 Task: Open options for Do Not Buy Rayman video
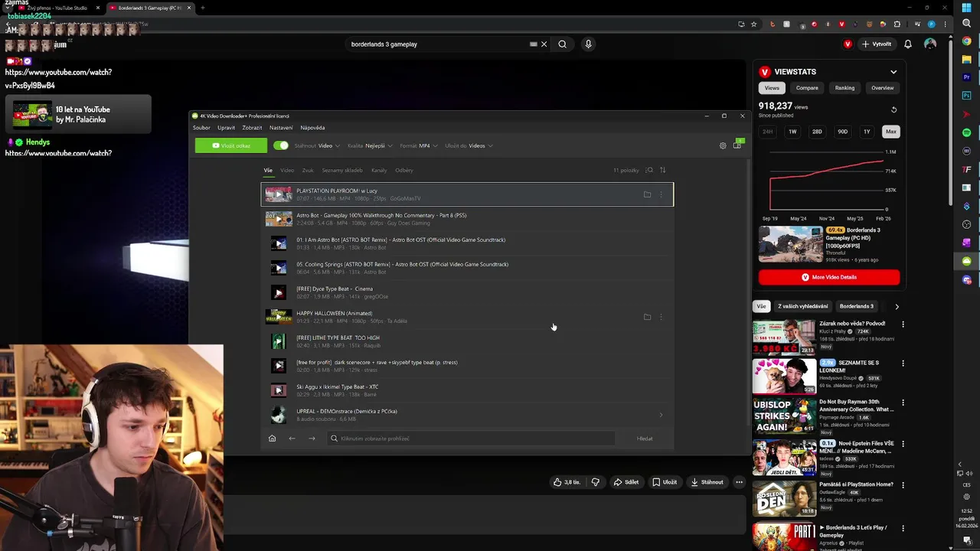coord(903,402)
